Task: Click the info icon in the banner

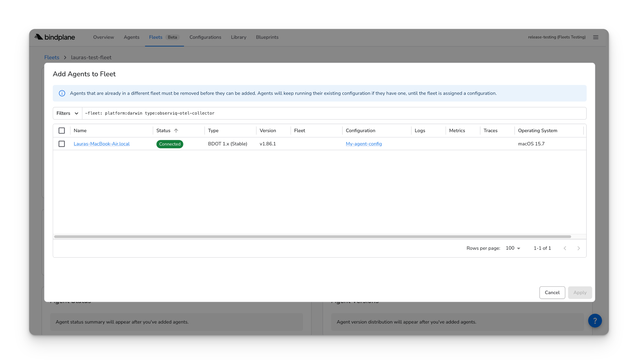Action: [62, 93]
